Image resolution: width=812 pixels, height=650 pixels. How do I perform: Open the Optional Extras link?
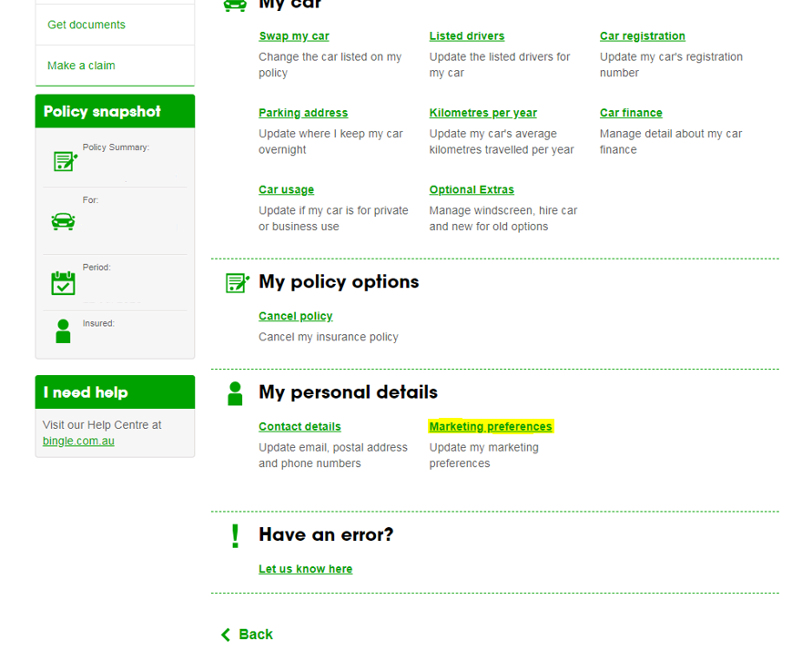(472, 189)
